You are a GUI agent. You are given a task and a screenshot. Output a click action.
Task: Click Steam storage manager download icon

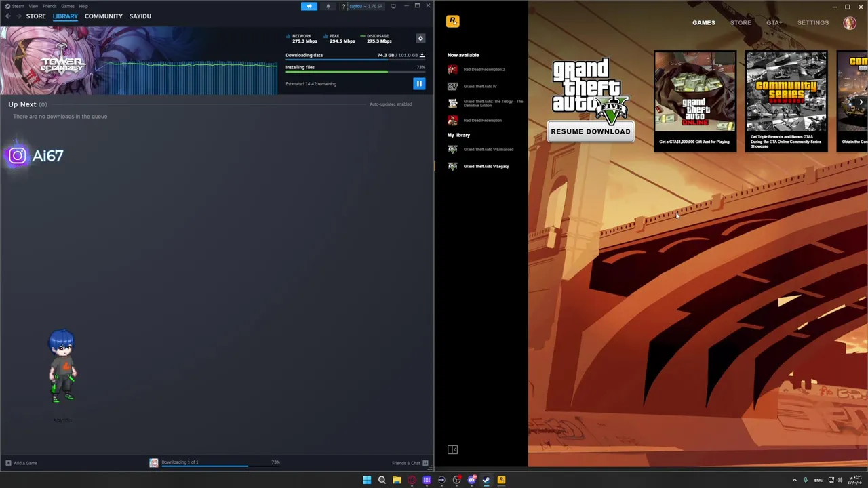(x=422, y=55)
